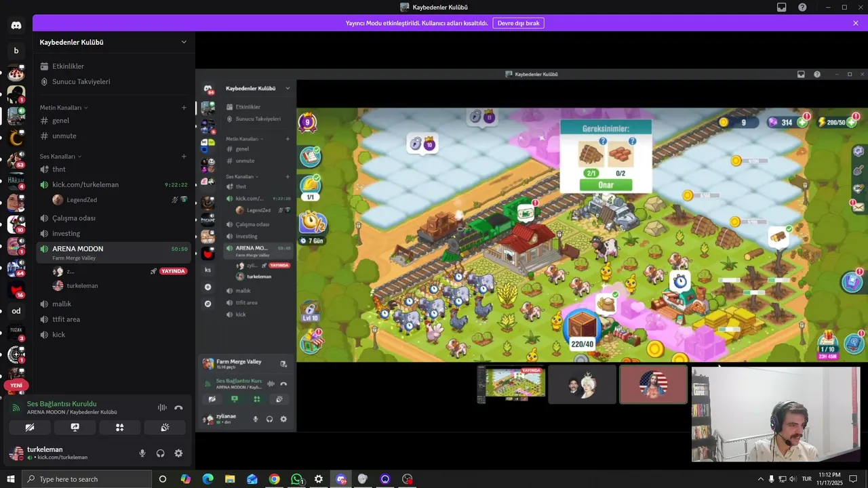Deafen with headphones icon next to turkeleman
Screen dimensions: 868x488
(161, 453)
